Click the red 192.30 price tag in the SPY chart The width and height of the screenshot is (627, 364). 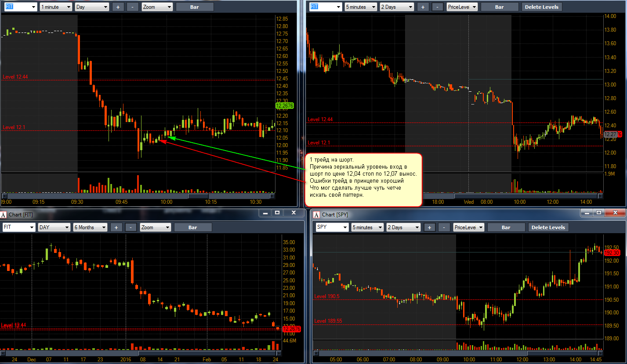612,253
